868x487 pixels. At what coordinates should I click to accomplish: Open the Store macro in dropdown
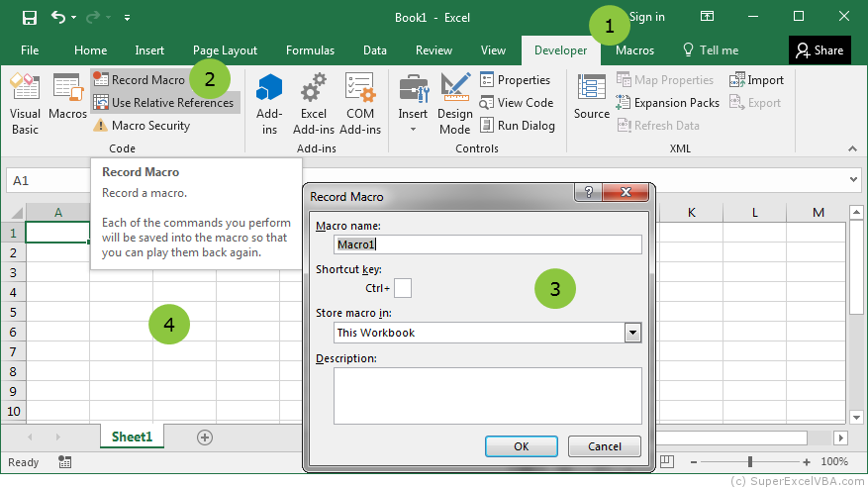click(632, 333)
